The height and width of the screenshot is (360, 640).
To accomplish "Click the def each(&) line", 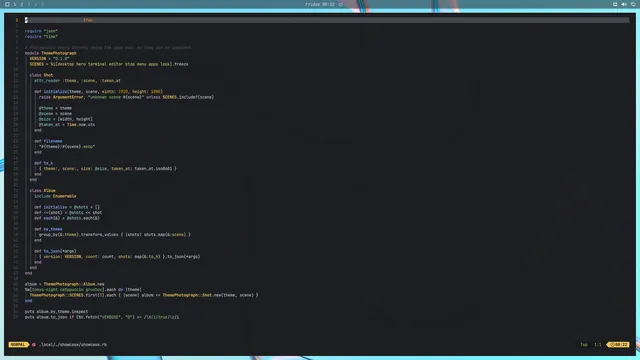I will 67,218.
